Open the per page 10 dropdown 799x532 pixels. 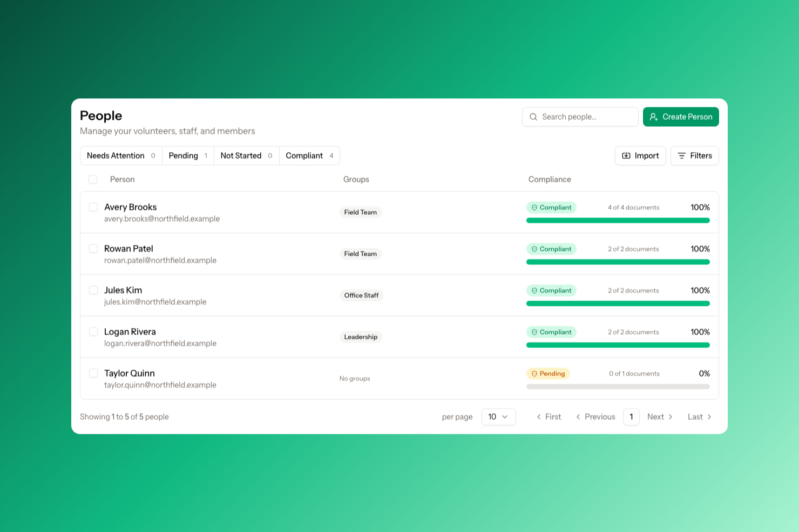click(498, 417)
